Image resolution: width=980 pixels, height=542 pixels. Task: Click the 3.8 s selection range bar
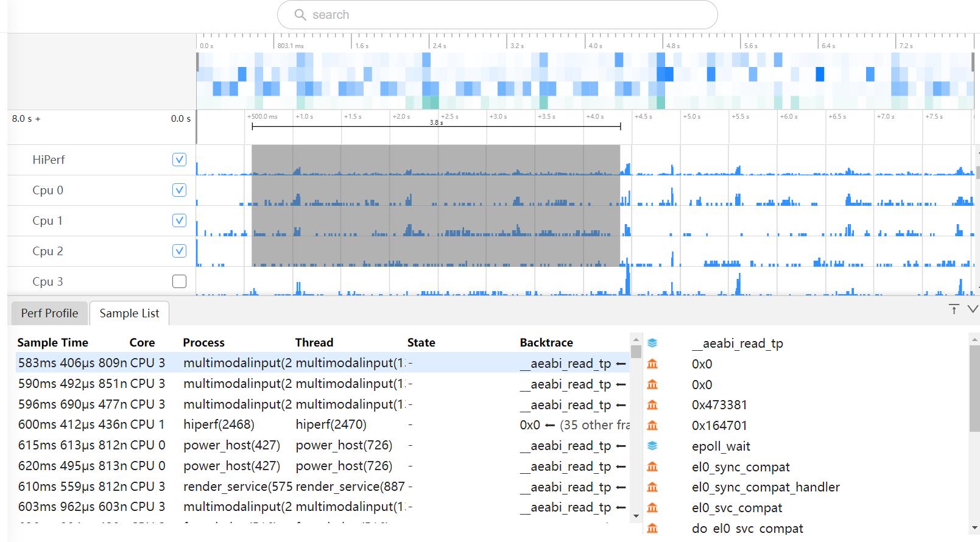tap(436, 127)
